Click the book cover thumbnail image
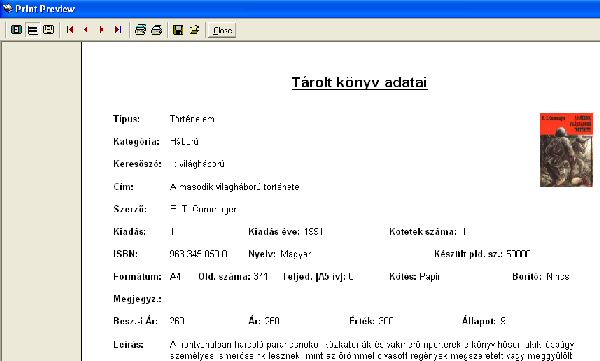This screenshot has width=600, height=361. [x=566, y=150]
